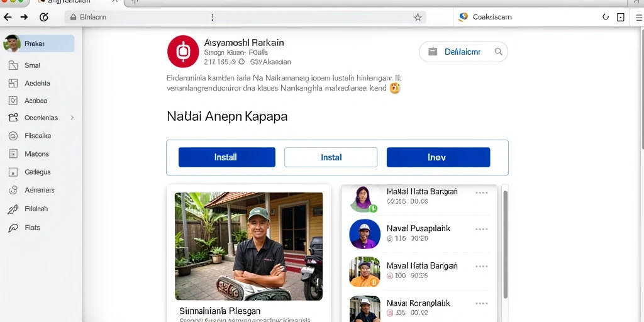Open the browser hamburger menu
The image size is (644, 322).
(639, 17)
